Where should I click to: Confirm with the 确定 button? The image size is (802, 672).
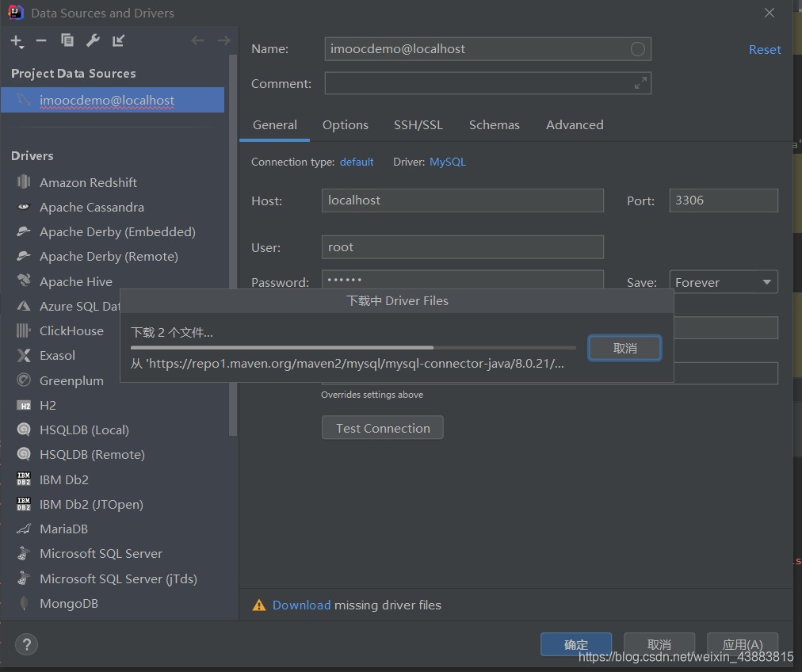click(576, 644)
